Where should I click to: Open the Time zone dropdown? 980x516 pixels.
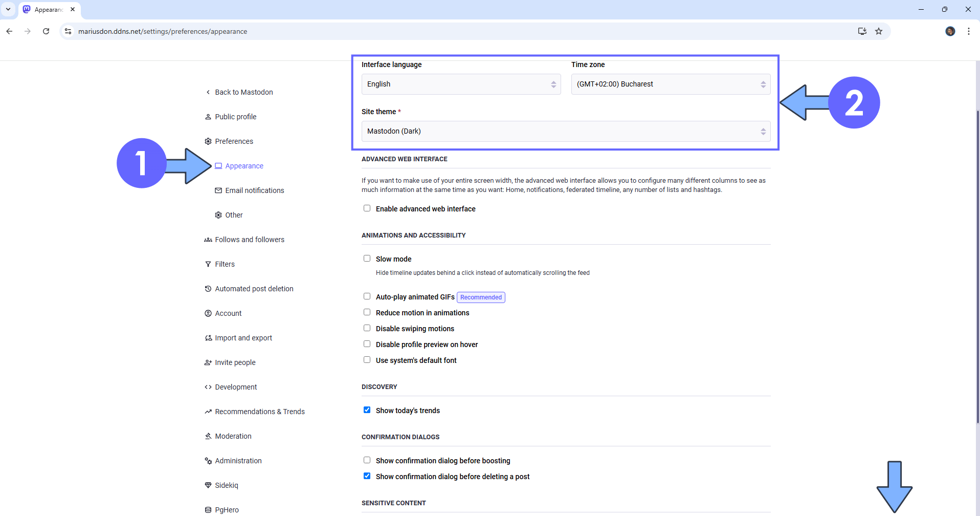pos(671,84)
